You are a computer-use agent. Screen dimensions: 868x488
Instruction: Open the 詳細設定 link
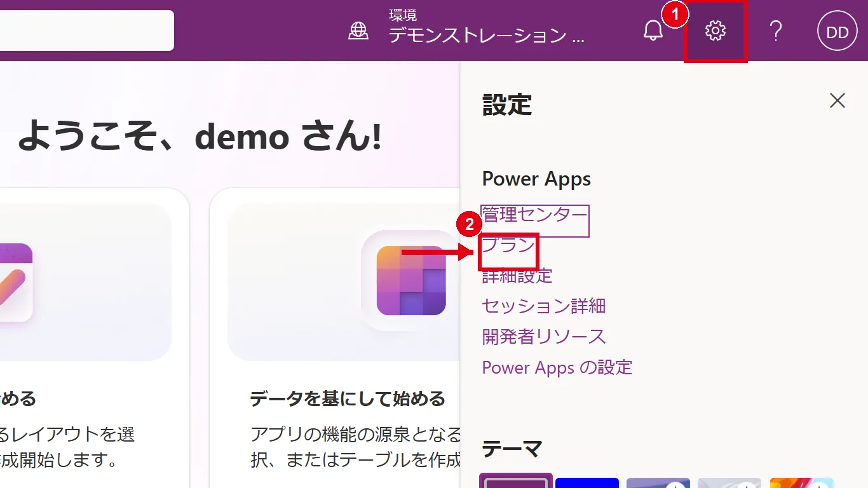point(517,276)
